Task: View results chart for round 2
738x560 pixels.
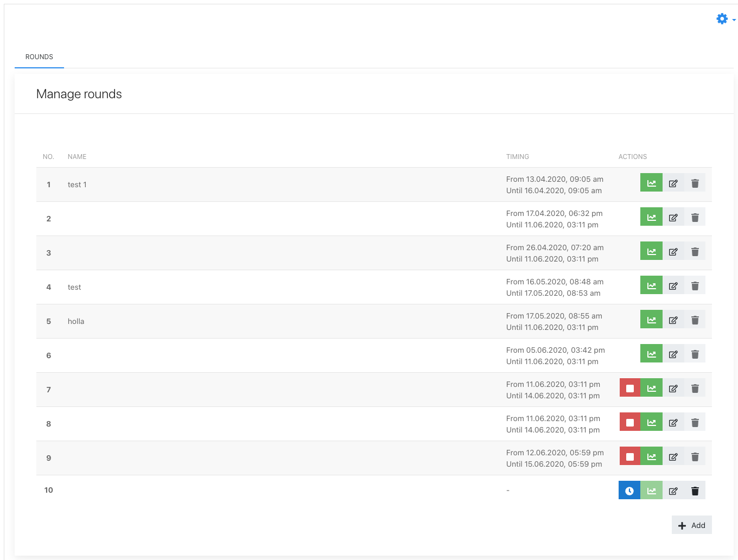Action: pyautogui.click(x=651, y=217)
